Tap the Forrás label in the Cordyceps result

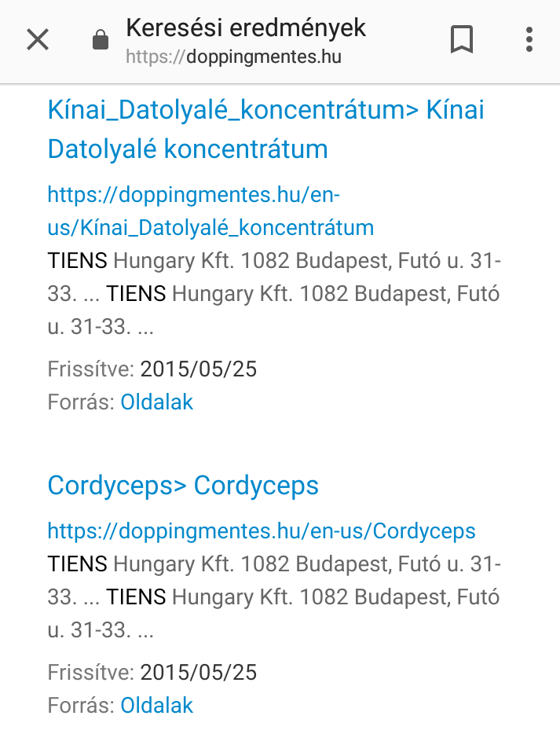coord(81,705)
